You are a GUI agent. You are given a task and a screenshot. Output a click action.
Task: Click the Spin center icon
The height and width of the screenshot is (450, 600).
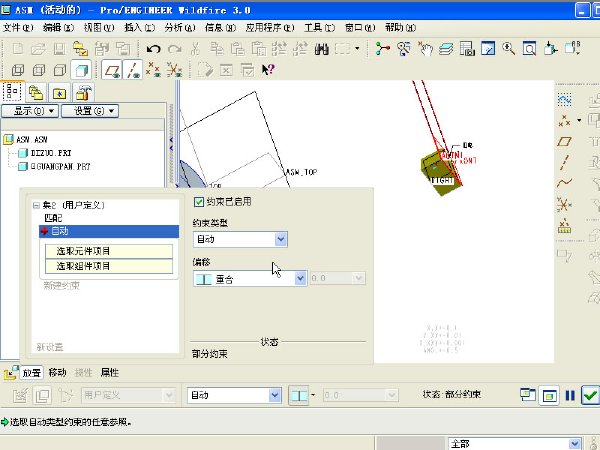click(x=383, y=49)
